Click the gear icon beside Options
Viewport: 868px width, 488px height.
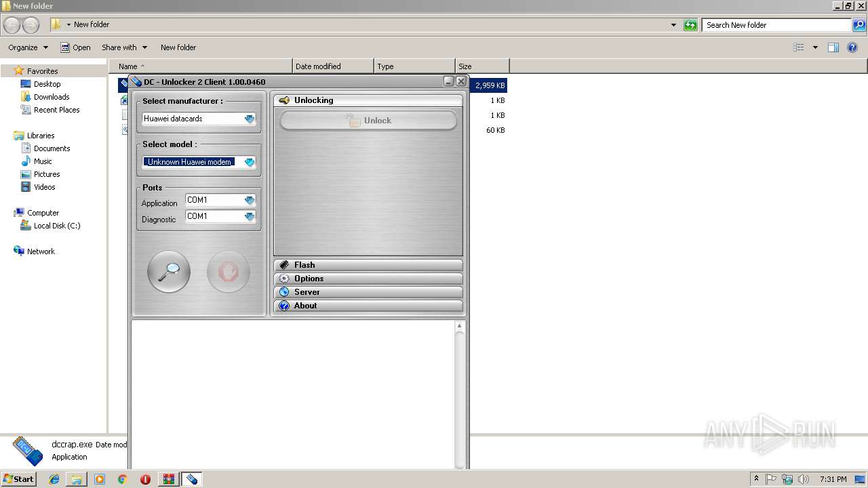point(284,279)
